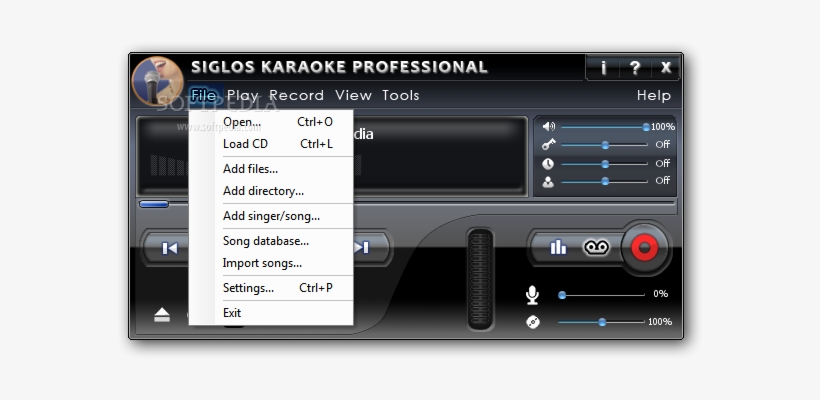Click the singer logo picture
820x400 pixels.
click(x=157, y=81)
